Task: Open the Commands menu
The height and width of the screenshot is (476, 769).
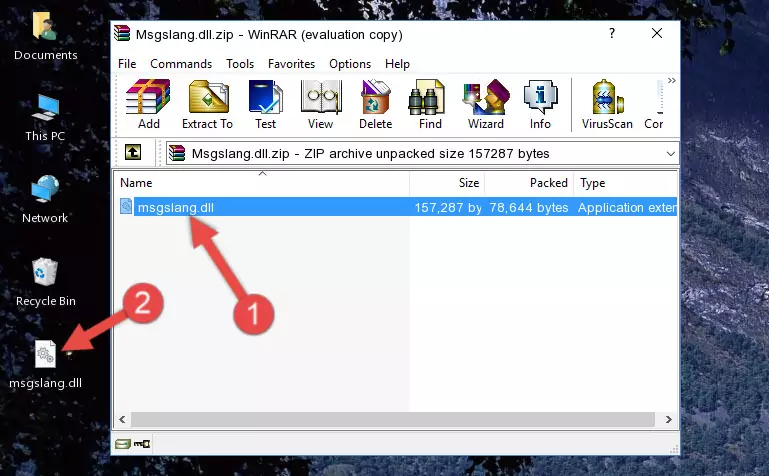Action: pyautogui.click(x=181, y=64)
